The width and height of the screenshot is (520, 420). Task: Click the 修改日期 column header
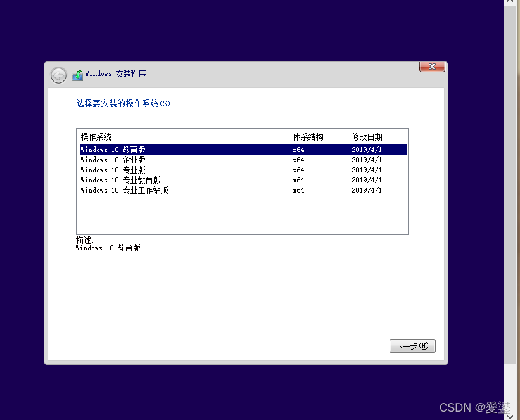[377, 137]
